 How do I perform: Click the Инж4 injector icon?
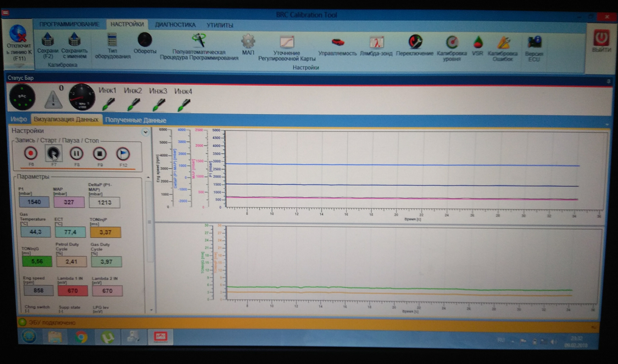[x=184, y=105]
